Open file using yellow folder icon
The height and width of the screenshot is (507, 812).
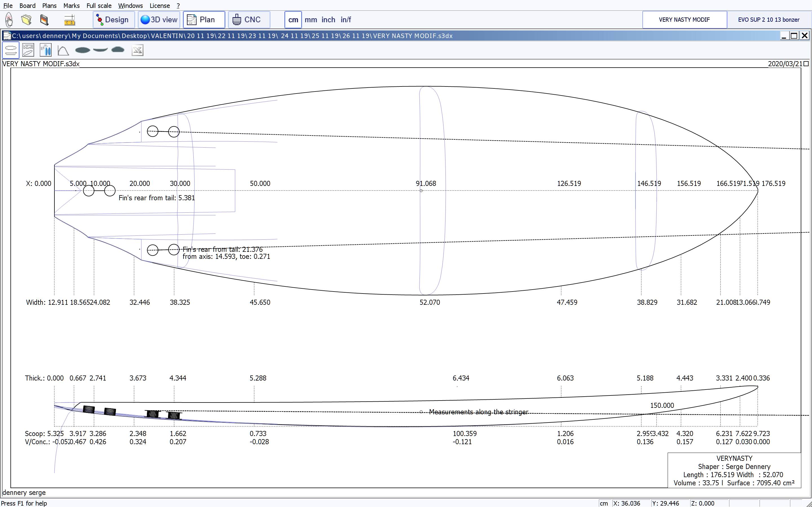point(27,19)
